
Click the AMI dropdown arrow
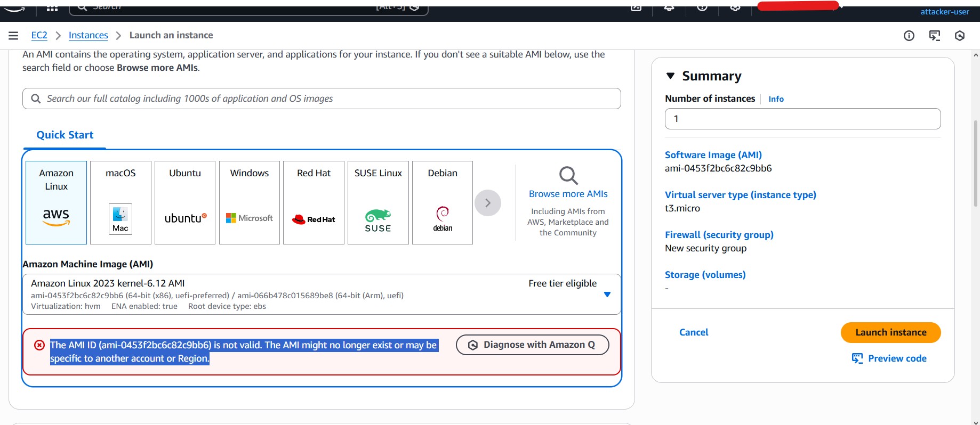click(607, 295)
